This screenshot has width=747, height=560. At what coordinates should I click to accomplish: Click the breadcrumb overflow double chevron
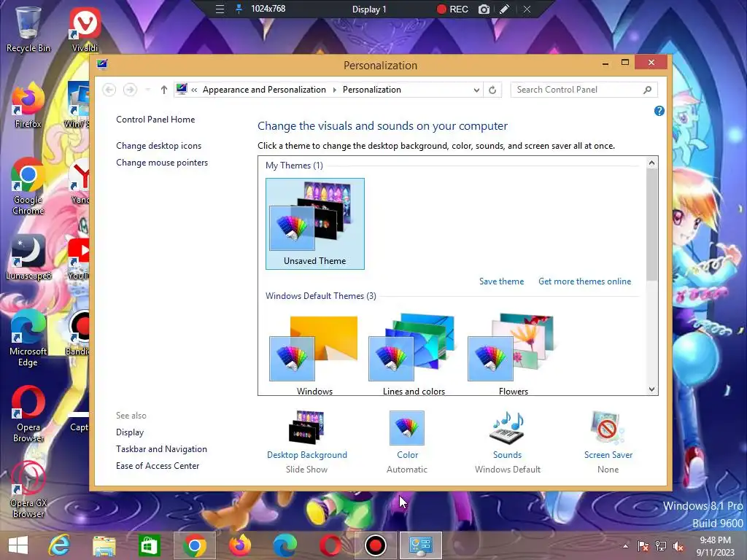click(194, 90)
